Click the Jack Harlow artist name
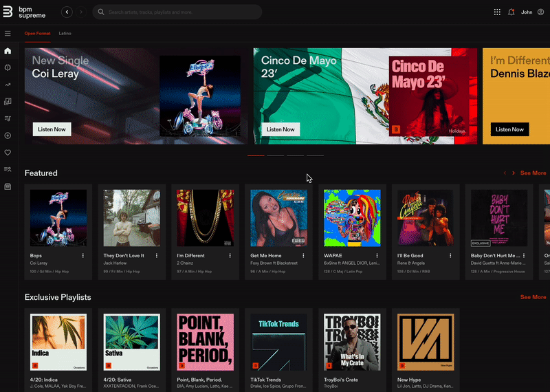 click(115, 263)
